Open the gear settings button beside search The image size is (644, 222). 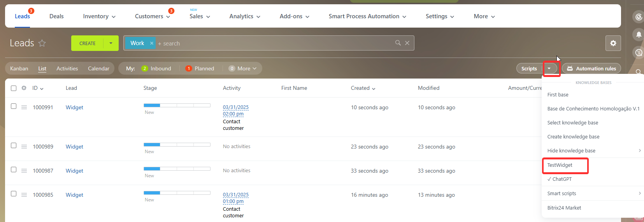[x=613, y=43]
